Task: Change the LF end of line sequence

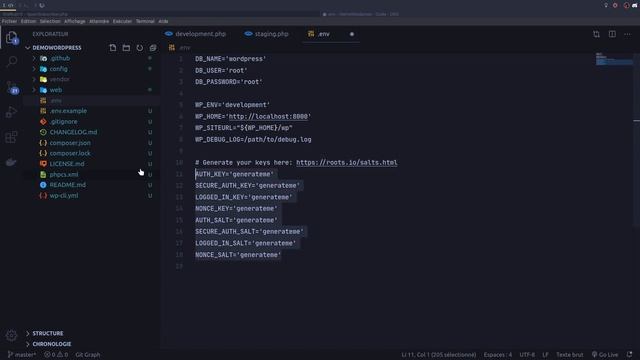Action: click(x=545, y=354)
